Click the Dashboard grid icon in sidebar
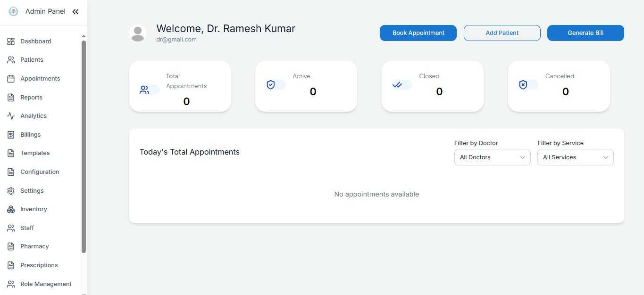 pos(11,41)
